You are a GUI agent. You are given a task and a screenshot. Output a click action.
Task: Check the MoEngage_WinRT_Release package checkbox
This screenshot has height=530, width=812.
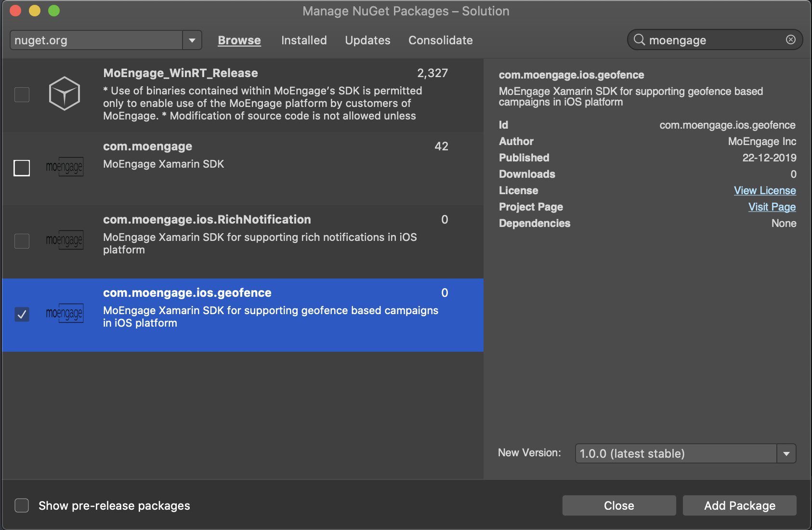click(22, 94)
